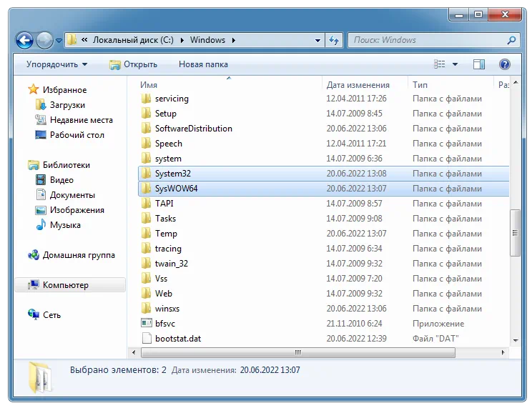Screen dimensions: 532x408
Task: Click the Tasks folder icon
Action: coord(147,219)
